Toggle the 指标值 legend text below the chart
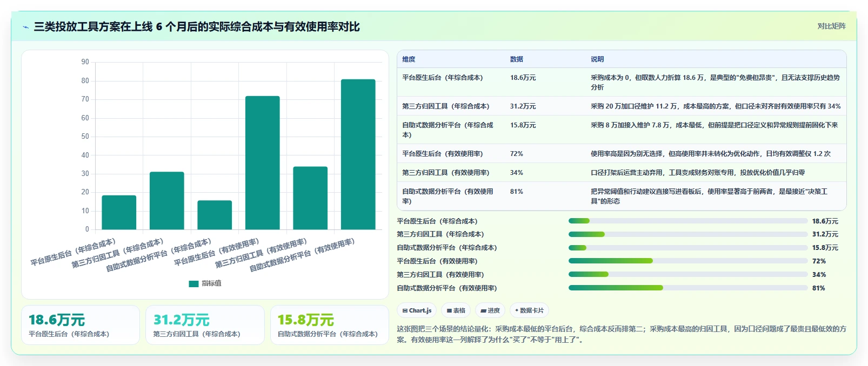868x366 pixels. pos(211,283)
